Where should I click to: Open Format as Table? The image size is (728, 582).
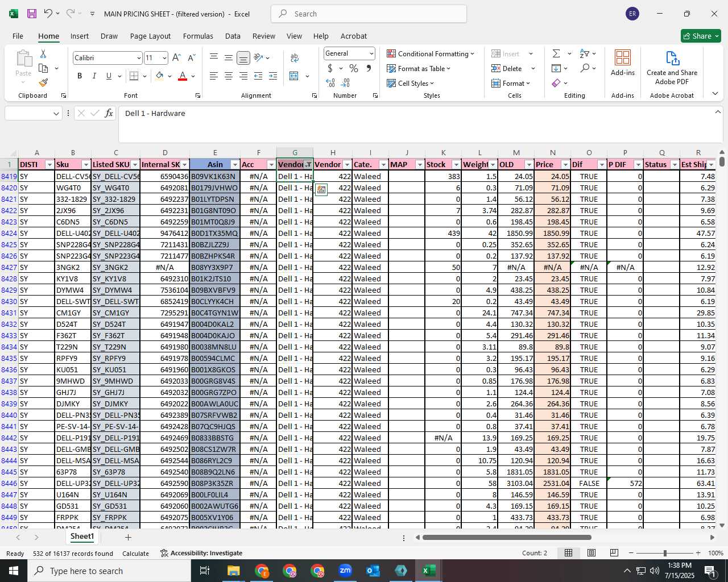419,68
